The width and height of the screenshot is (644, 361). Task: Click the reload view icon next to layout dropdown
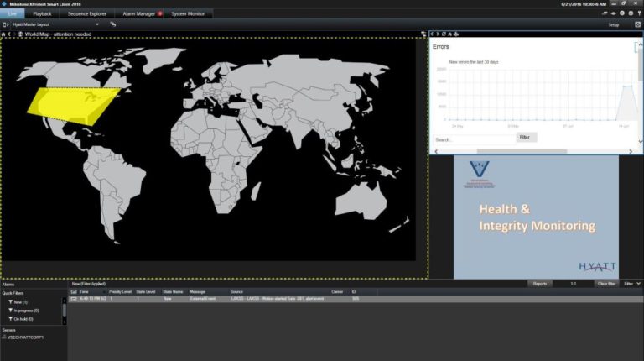tap(113, 24)
